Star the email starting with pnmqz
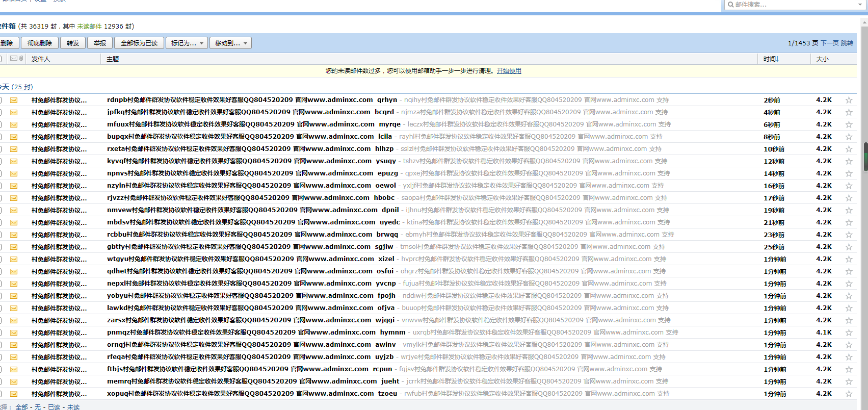Screen dimensions: 868x410 [849, 332]
